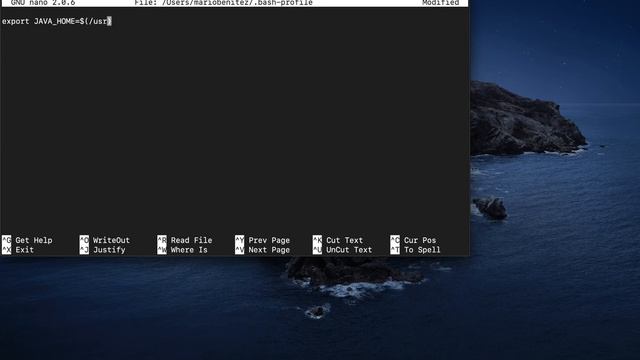Click the ^X Exit shortcut
The width and height of the screenshot is (640, 360).
[x=18, y=250]
